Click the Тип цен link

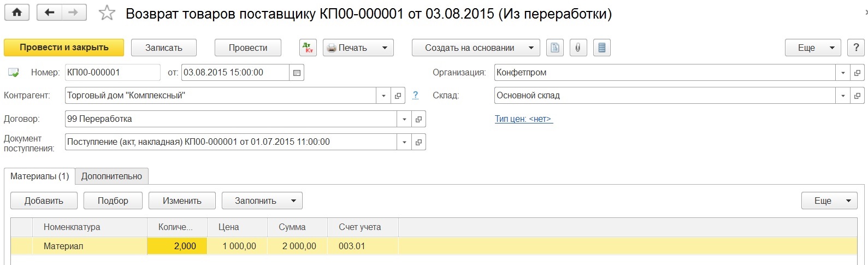[523, 119]
